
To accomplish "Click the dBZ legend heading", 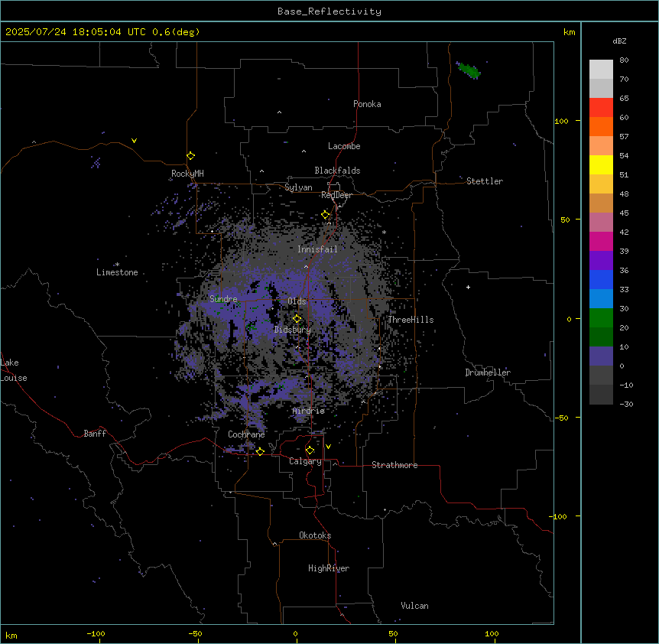I will pyautogui.click(x=619, y=41).
